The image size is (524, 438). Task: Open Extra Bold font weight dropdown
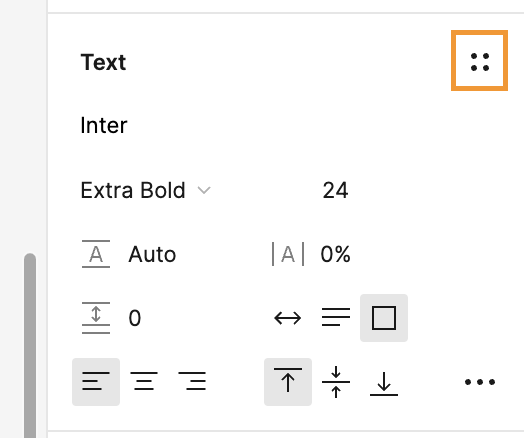[x=145, y=190]
